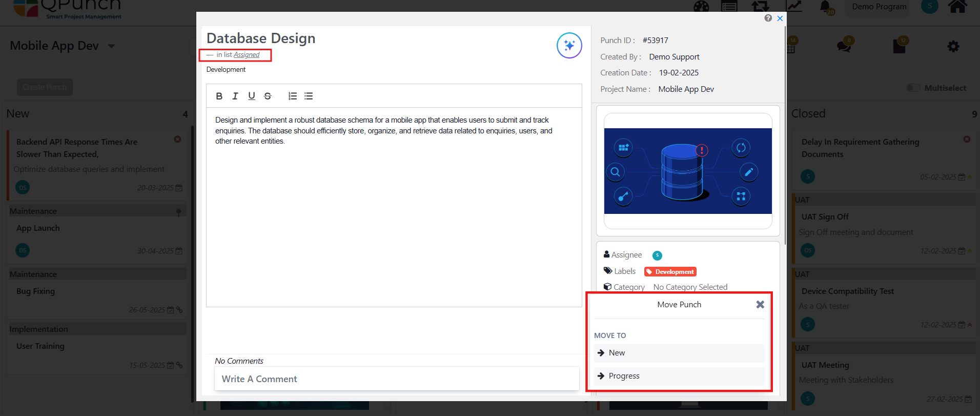The height and width of the screenshot is (416, 980).
Task: Apply bold formatting in editor toolbar
Action: (219, 96)
